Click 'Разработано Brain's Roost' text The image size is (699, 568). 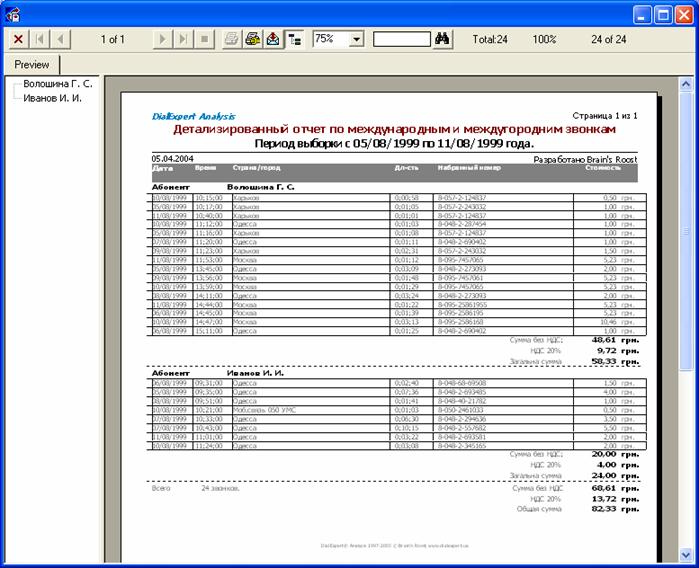tap(585, 160)
